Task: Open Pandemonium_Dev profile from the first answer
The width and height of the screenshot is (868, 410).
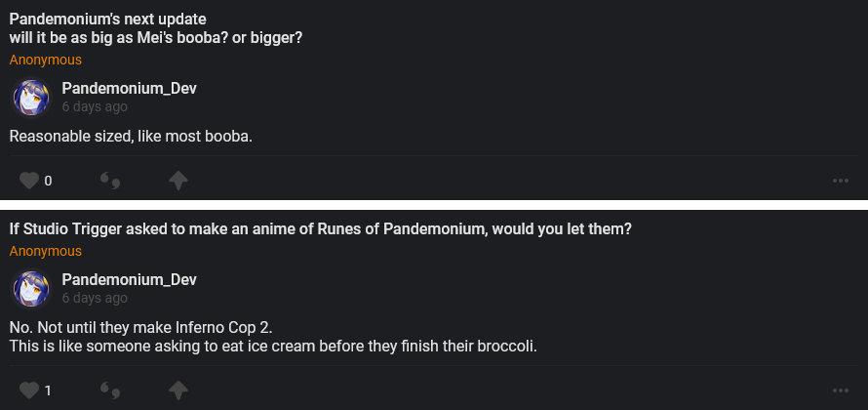Action: coord(129,89)
